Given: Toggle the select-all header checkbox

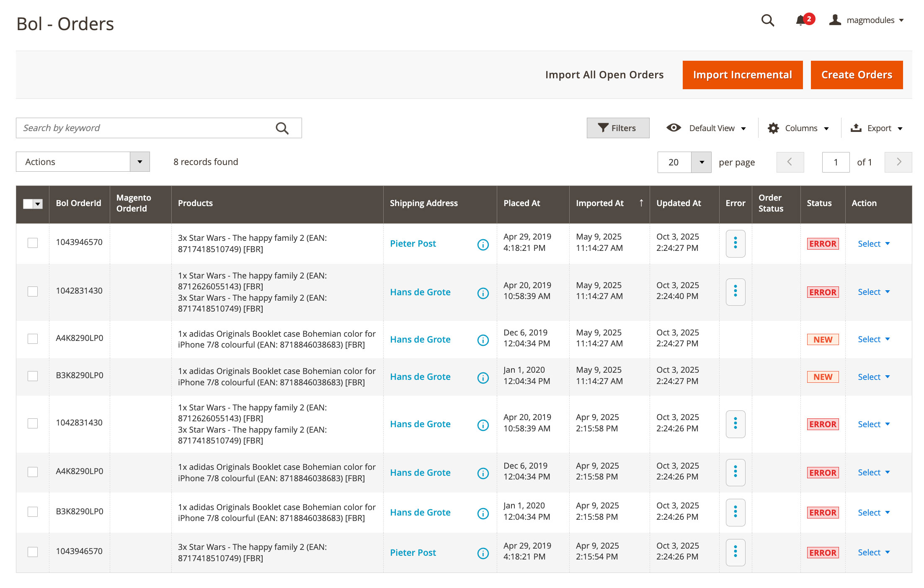Looking at the screenshot, I should click(x=28, y=204).
